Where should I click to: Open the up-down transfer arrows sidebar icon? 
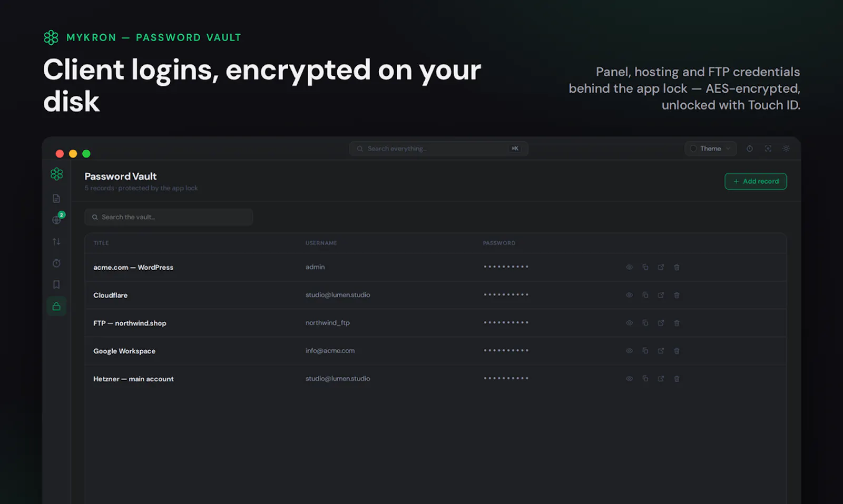(x=56, y=242)
